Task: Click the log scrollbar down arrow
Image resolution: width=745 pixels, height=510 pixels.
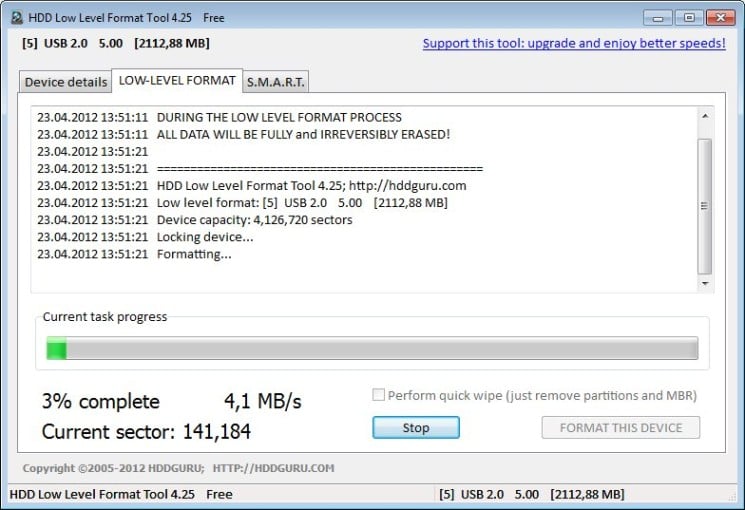Action: click(x=705, y=283)
